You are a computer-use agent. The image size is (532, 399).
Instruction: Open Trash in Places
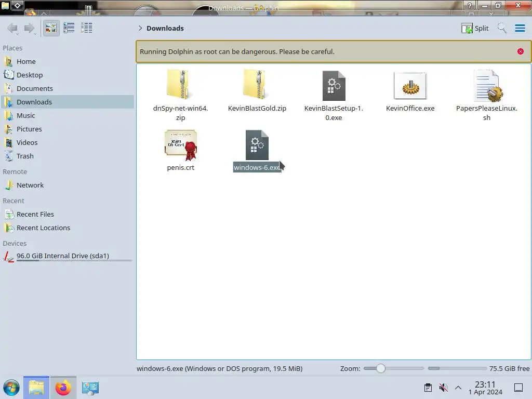(67, 156)
